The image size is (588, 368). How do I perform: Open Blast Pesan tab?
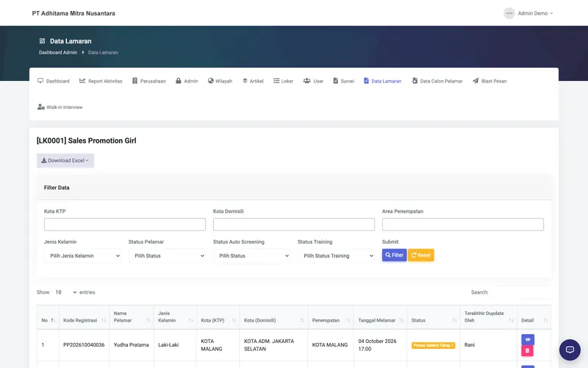point(490,81)
